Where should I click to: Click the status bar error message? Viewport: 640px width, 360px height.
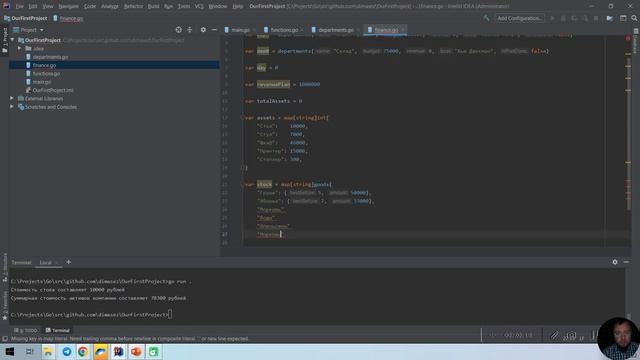coord(129,339)
